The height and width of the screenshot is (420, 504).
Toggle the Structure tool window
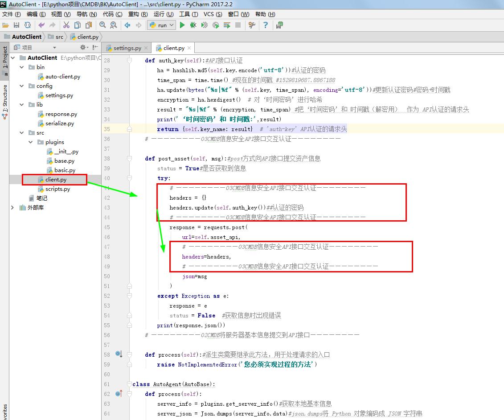4,101
